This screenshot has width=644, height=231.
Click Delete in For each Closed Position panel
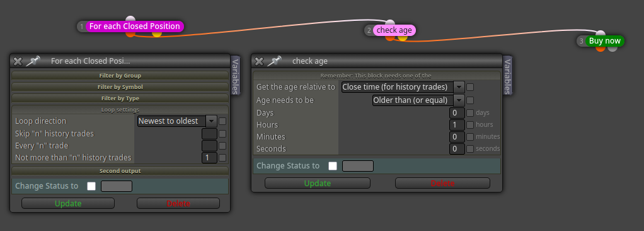[x=178, y=203]
